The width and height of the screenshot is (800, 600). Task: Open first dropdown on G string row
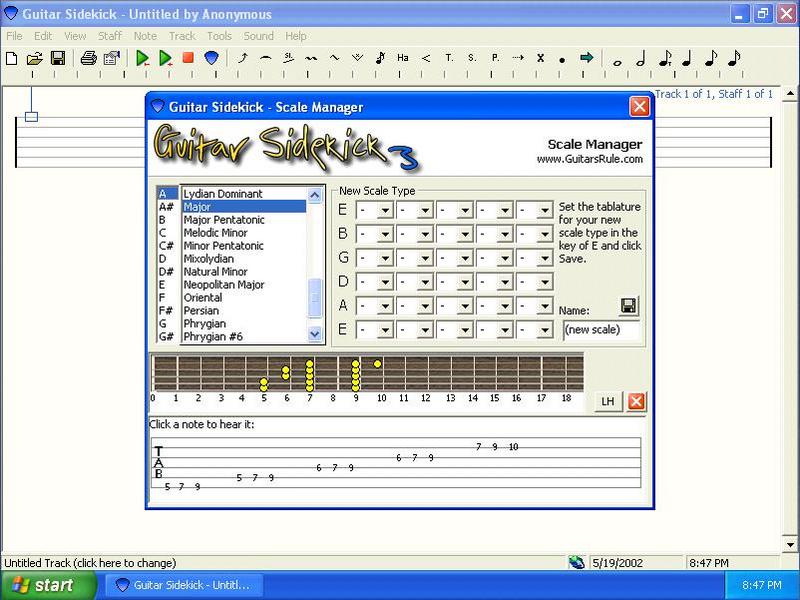tap(385, 258)
